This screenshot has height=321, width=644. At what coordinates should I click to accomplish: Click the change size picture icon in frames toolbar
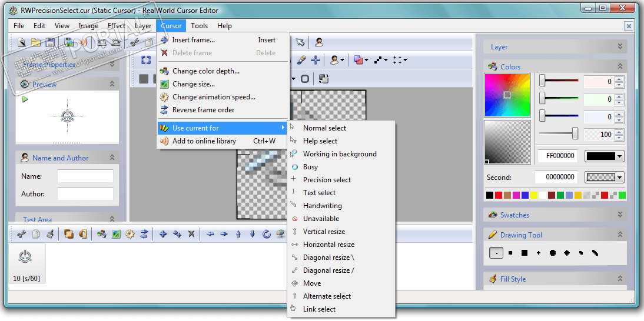tap(116, 234)
